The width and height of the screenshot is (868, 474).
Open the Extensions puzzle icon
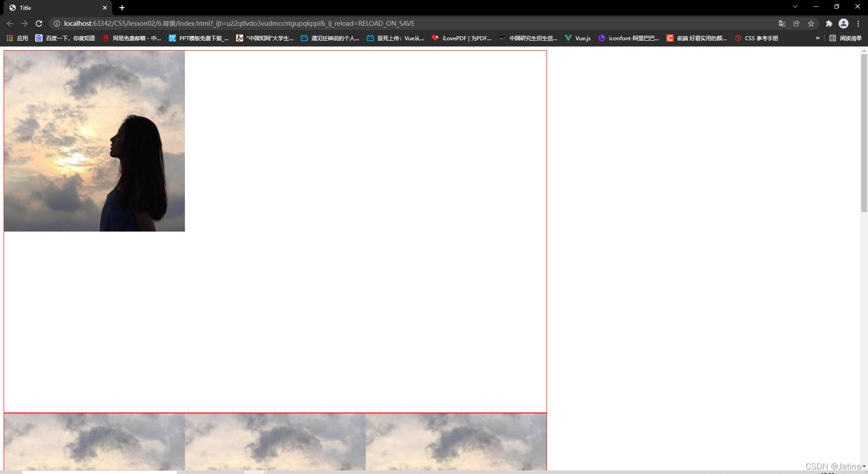pos(829,24)
